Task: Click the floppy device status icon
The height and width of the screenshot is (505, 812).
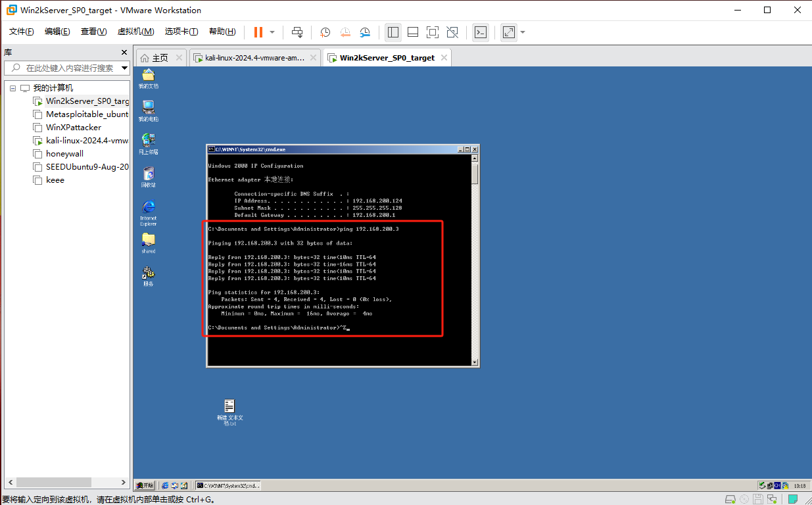Action: [x=758, y=499]
